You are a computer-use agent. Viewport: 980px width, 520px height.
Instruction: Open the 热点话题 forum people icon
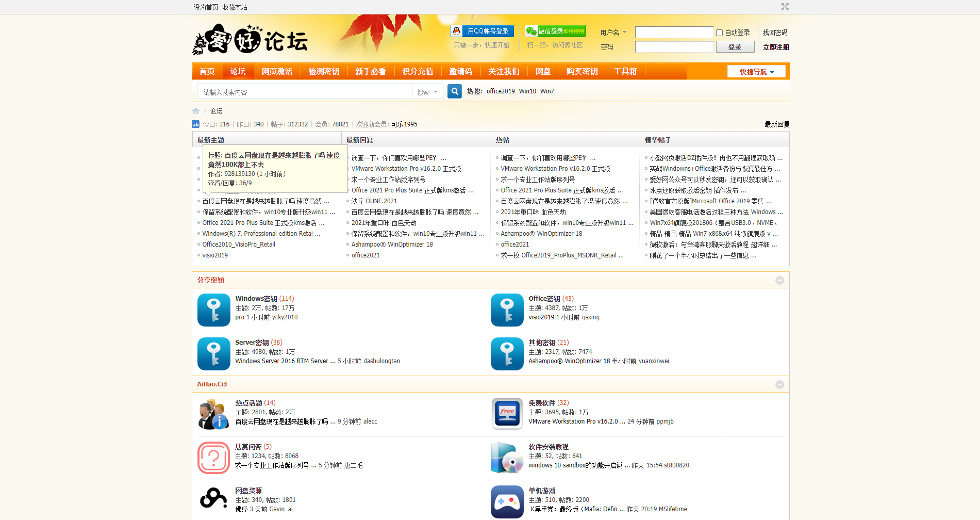(x=214, y=414)
